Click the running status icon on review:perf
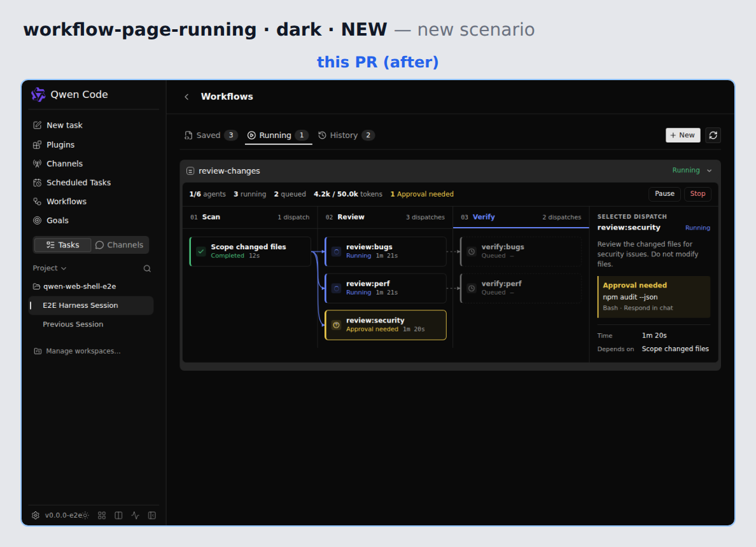Image resolution: width=756 pixels, height=547 pixels. [x=337, y=288]
